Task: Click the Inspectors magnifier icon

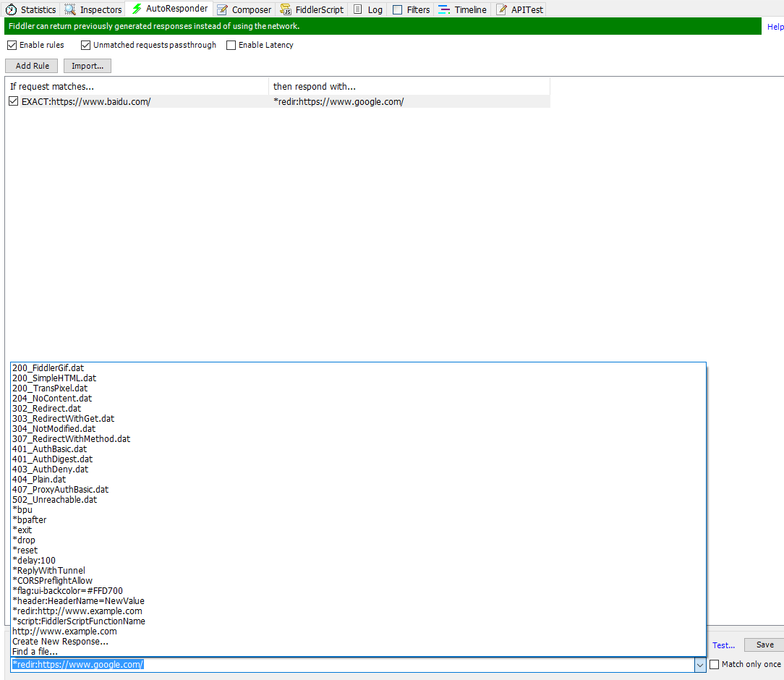Action: (x=70, y=9)
